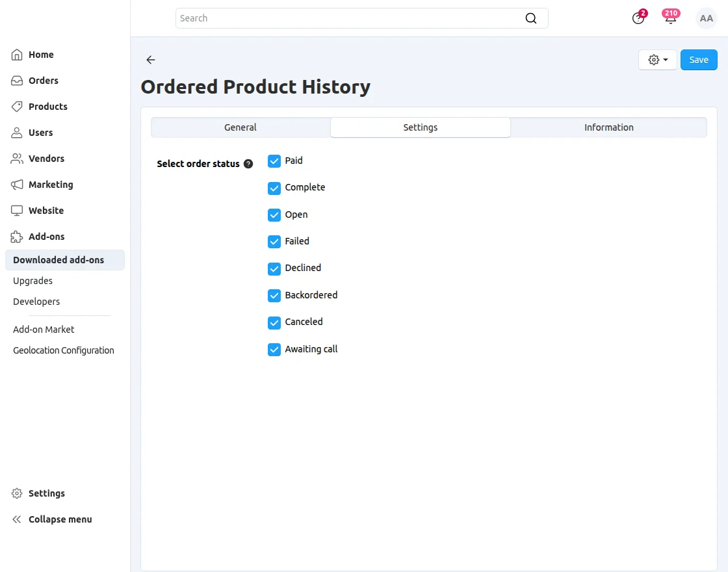
Task: Open the help icon with badge 2
Action: (638, 18)
